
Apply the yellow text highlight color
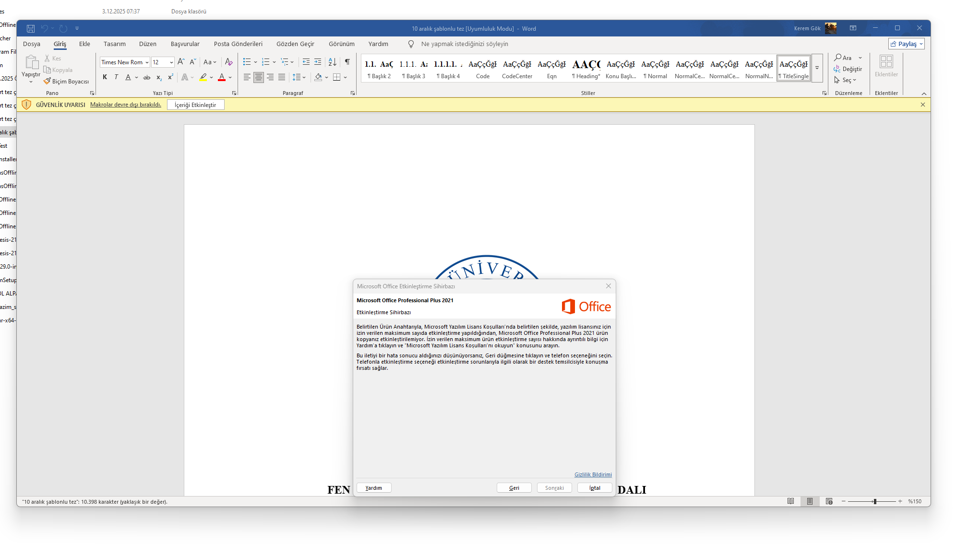pyautogui.click(x=203, y=77)
